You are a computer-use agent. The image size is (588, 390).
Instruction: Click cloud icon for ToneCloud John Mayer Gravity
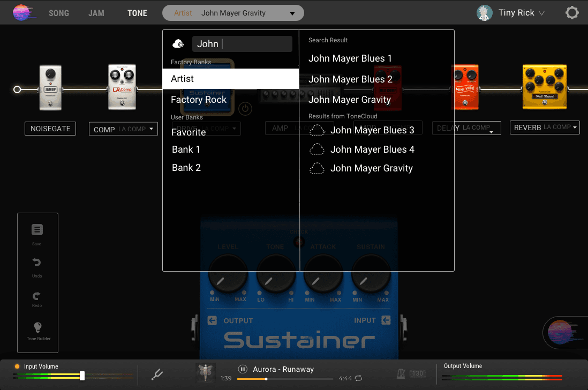coord(317,168)
